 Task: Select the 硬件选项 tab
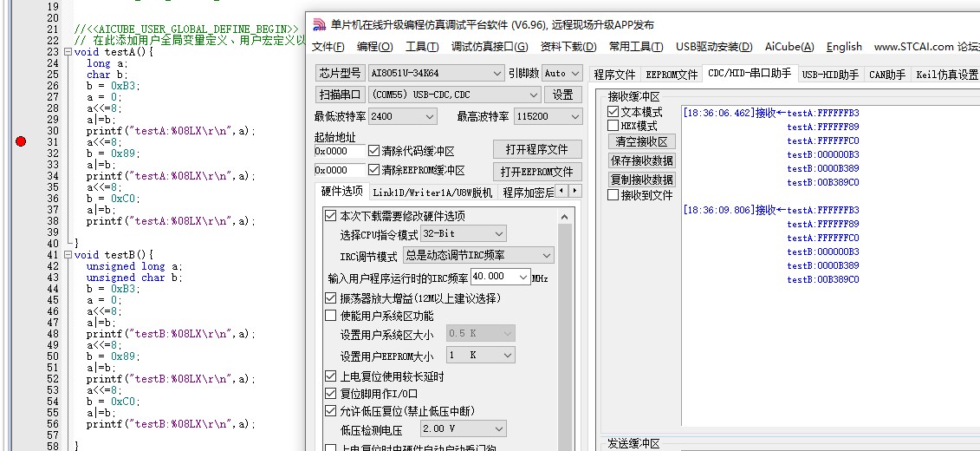coord(342,192)
